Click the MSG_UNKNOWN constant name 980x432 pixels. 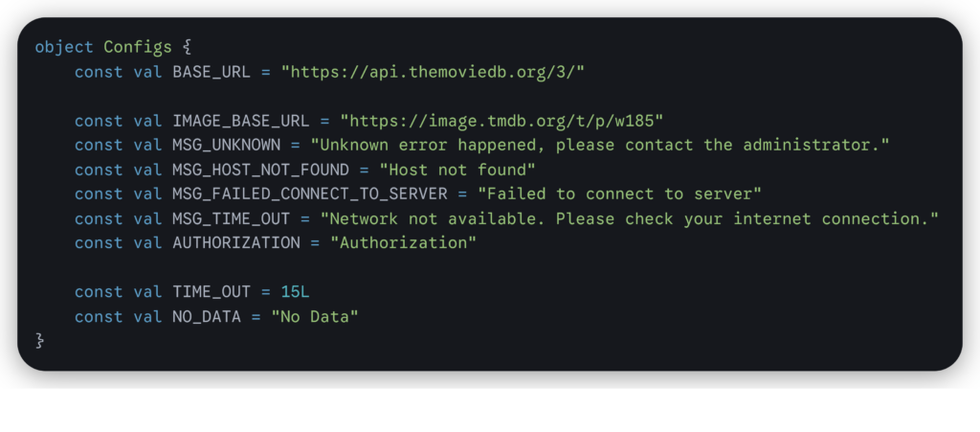click(x=226, y=146)
